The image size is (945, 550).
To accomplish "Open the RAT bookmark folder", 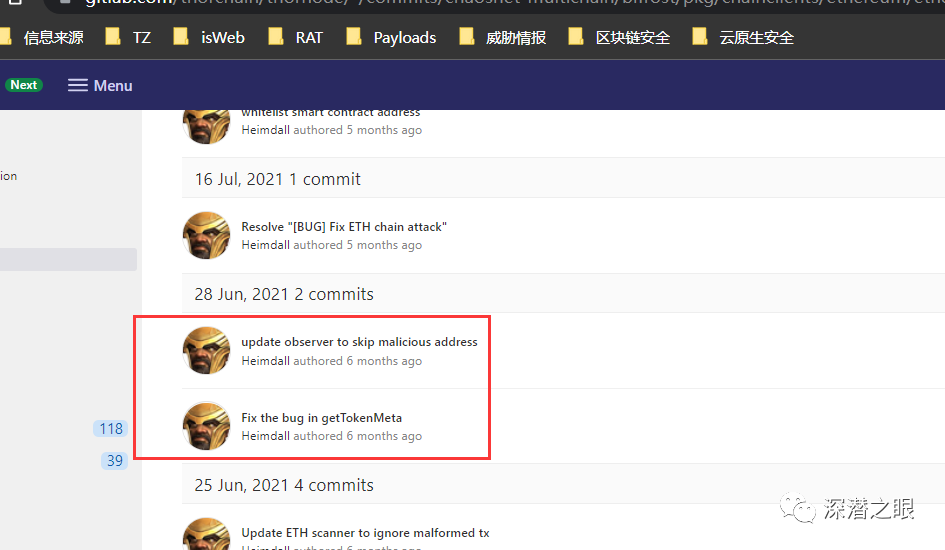I will click(x=295, y=37).
